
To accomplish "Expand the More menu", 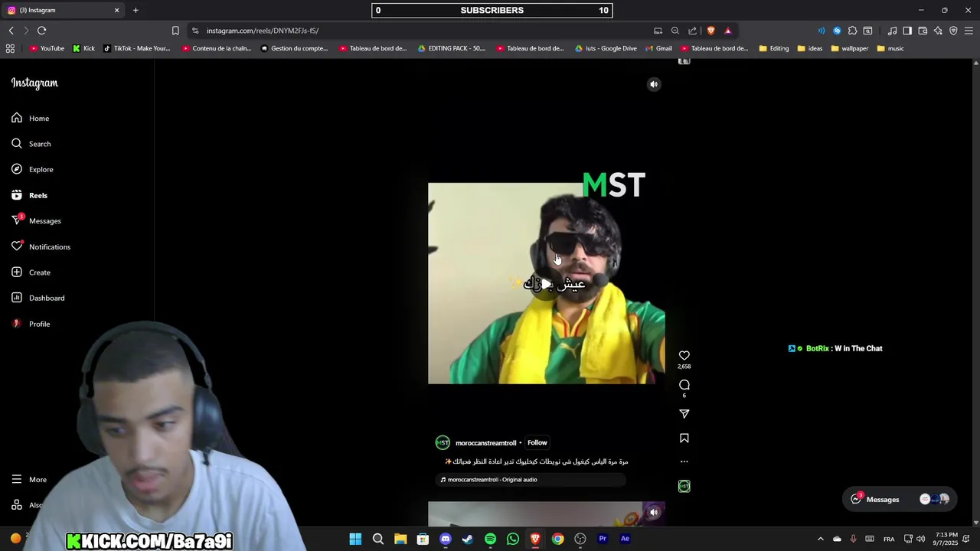I will tap(29, 479).
